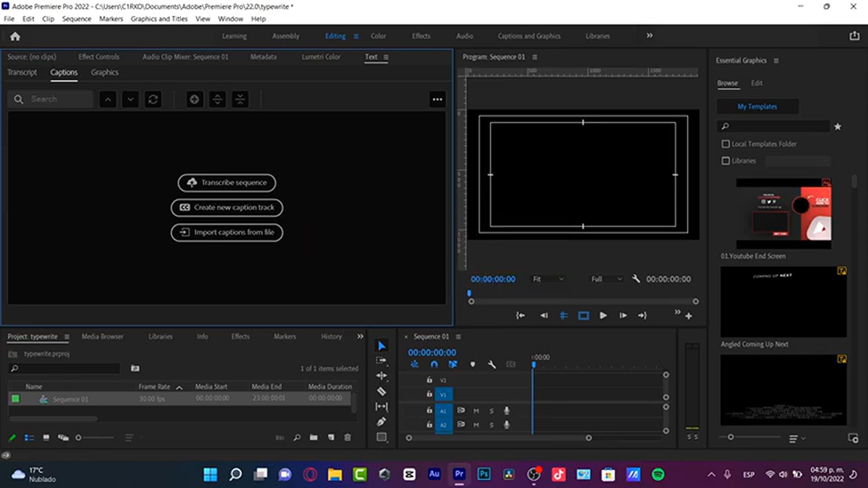Select the Rectangle tool
The height and width of the screenshot is (488, 868).
(x=382, y=437)
